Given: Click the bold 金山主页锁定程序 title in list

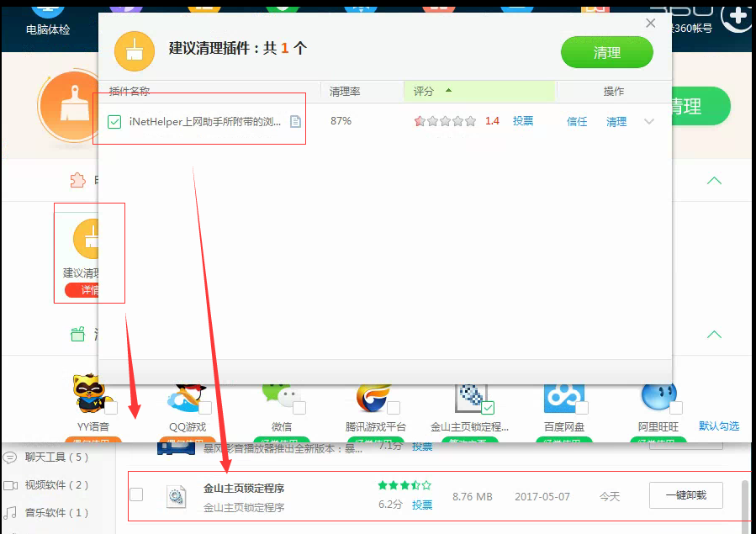Looking at the screenshot, I should 244,489.
